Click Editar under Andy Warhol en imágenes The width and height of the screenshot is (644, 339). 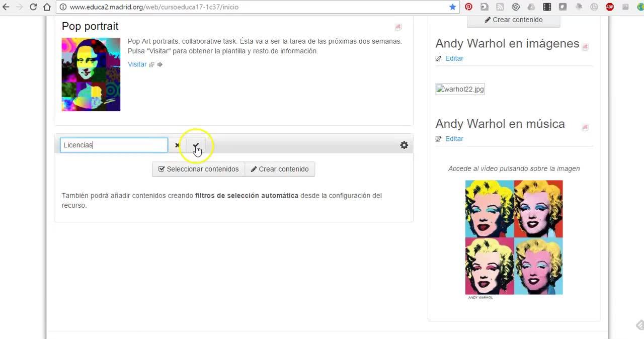(x=454, y=58)
